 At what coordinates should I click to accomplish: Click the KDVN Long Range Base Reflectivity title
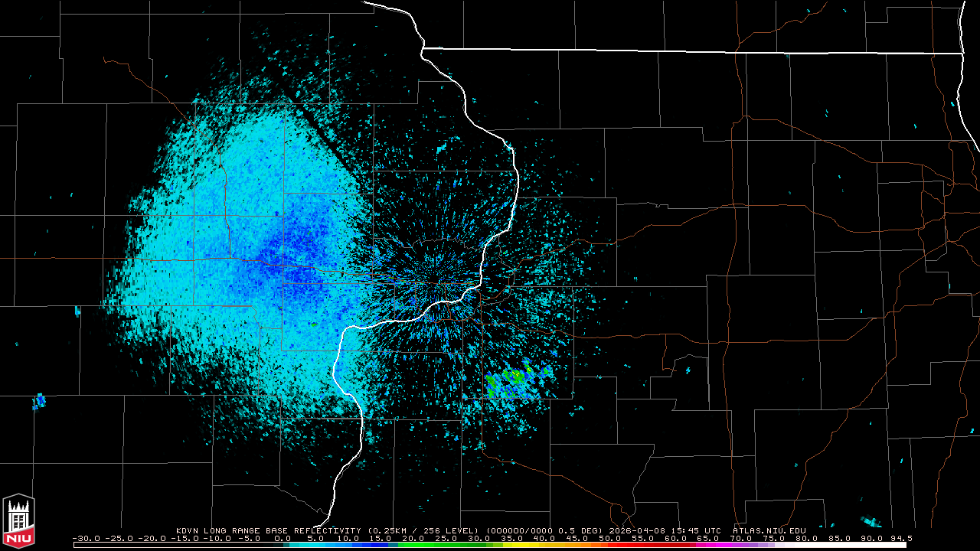269,530
